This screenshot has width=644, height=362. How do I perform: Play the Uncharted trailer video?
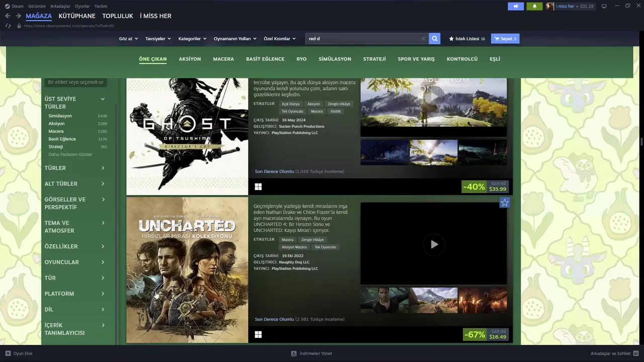tap(434, 244)
